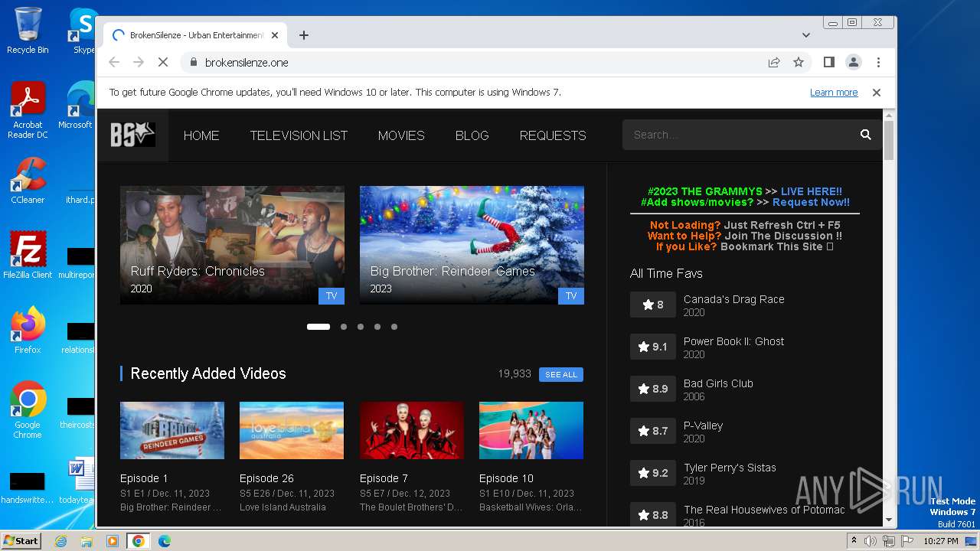Open Love Island Australia Episode 26 thumbnail

(292, 430)
